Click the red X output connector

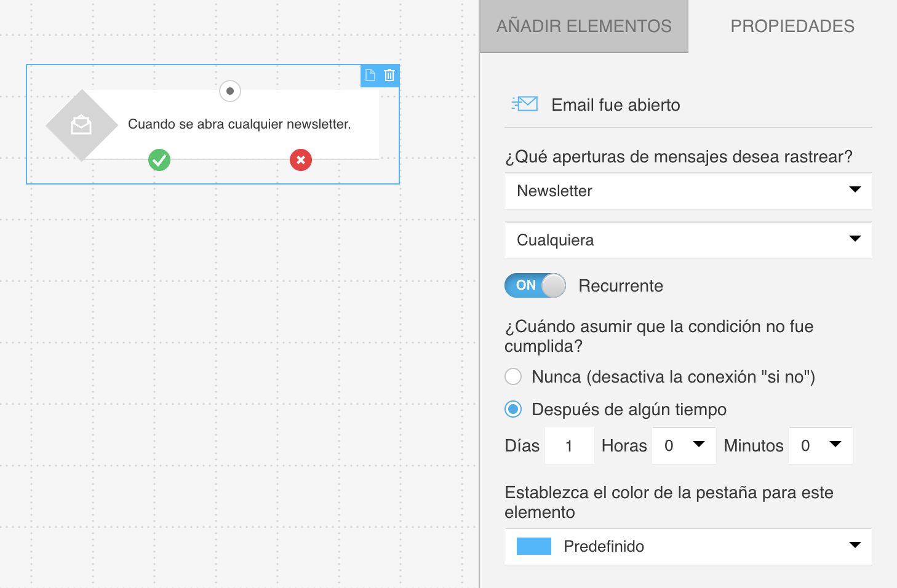tap(301, 160)
